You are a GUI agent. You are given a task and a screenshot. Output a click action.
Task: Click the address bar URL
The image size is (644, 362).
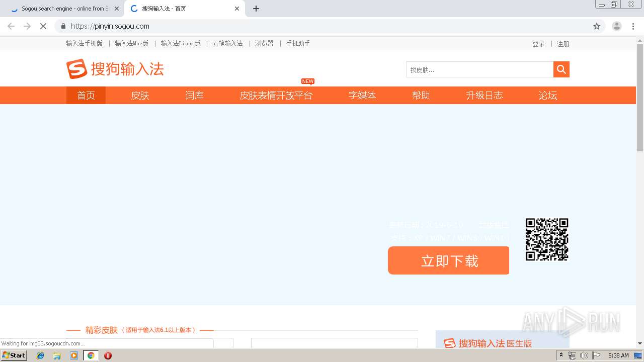[110, 26]
